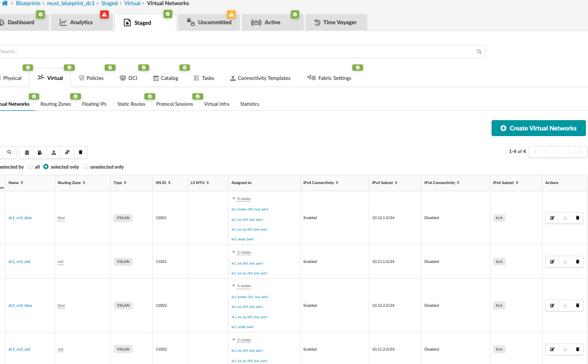Click the Create Virtual Networks button
This screenshot has height=364, width=588.
(x=538, y=128)
